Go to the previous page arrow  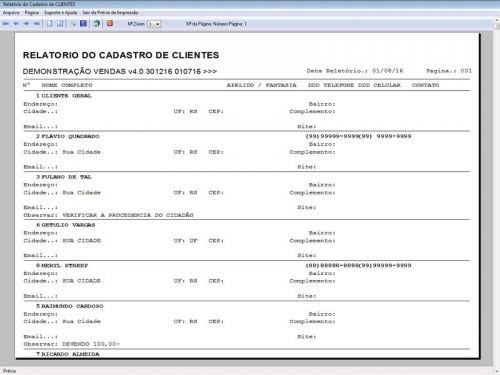tap(16, 24)
